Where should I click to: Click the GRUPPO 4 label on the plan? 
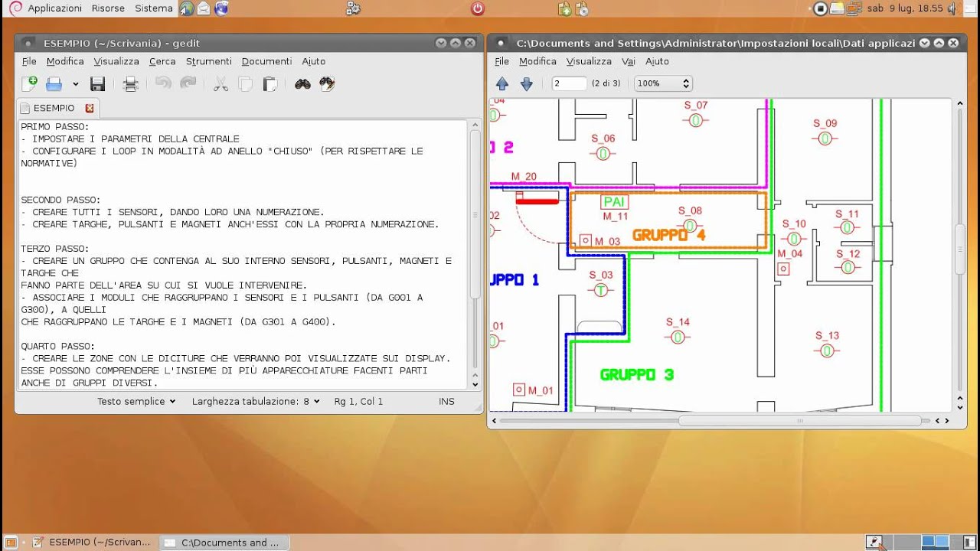click(669, 235)
